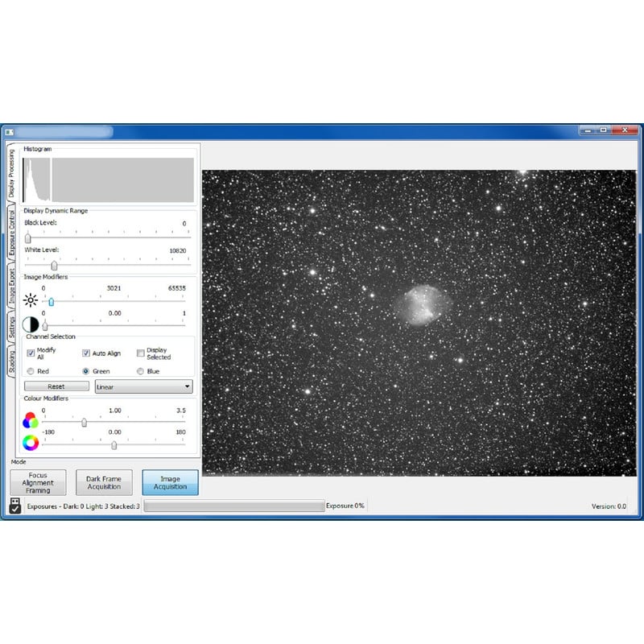Open the Linear stretch dropdown
Image resolution: width=644 pixels, height=644 pixels.
[144, 386]
